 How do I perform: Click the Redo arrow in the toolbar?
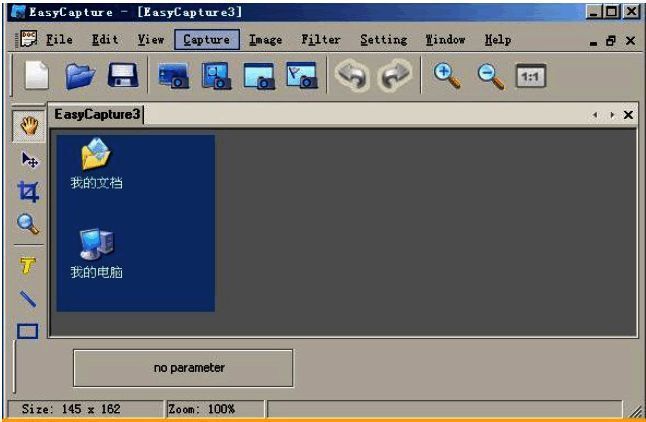pyautogui.click(x=394, y=77)
